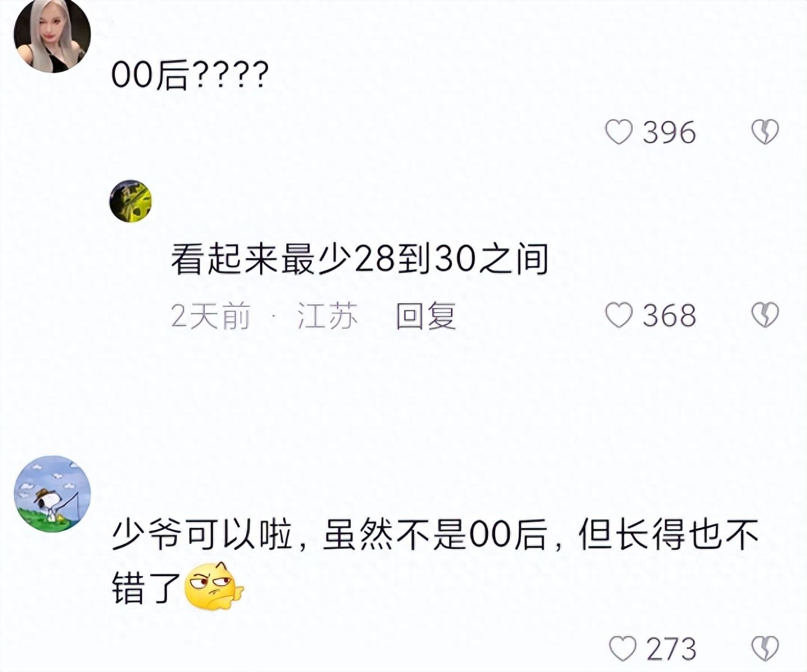Tap the 江苏 location label
Image resolution: width=807 pixels, height=672 pixels.
tap(327, 316)
